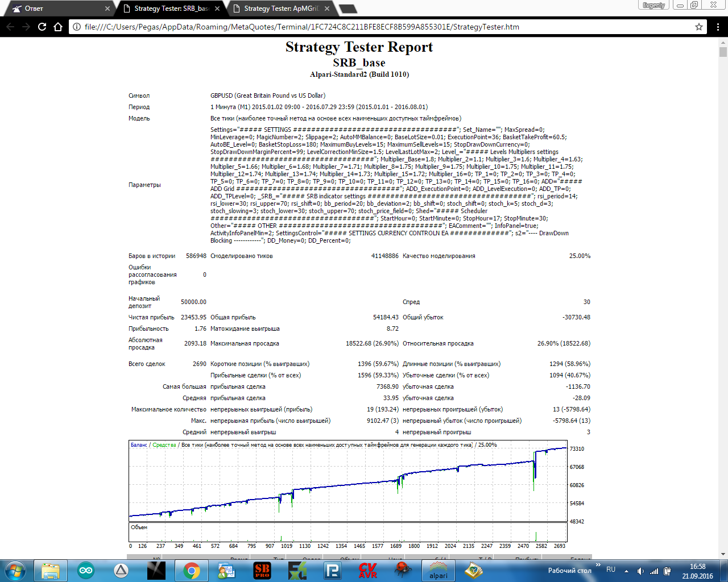Open the black X app in the taskbar
Screen dimensions: 728x582
click(156, 571)
